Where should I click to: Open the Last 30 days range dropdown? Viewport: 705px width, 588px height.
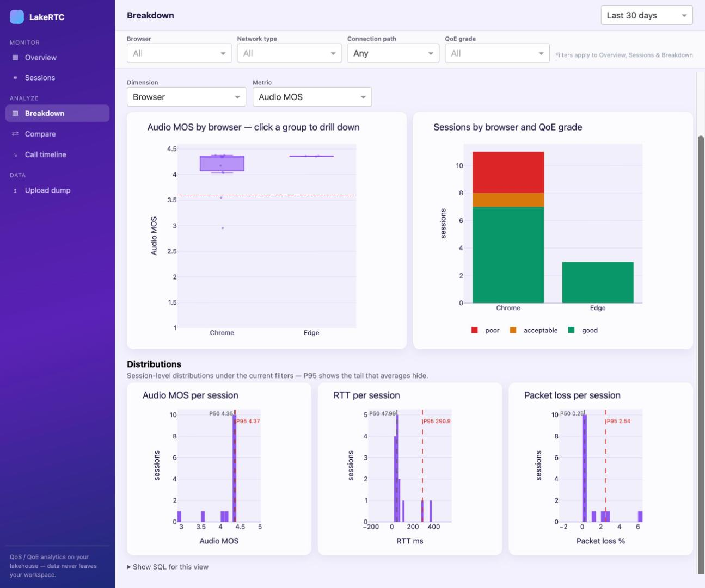point(647,15)
